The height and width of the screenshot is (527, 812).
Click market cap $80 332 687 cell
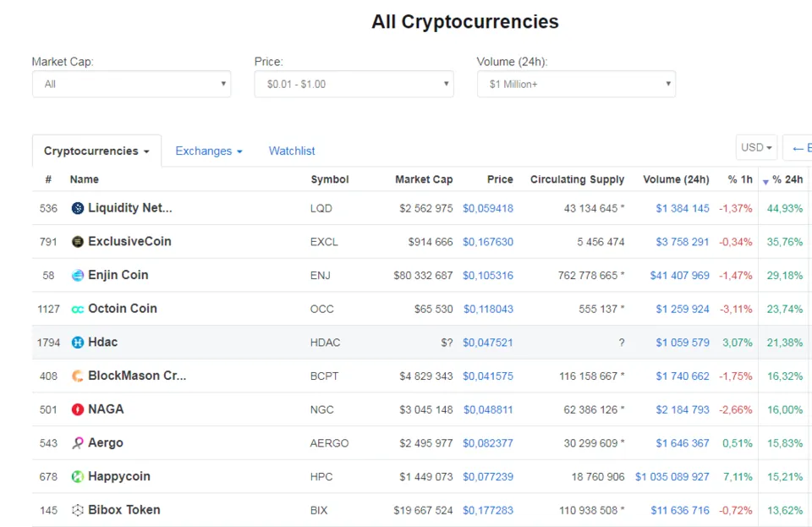pos(423,276)
